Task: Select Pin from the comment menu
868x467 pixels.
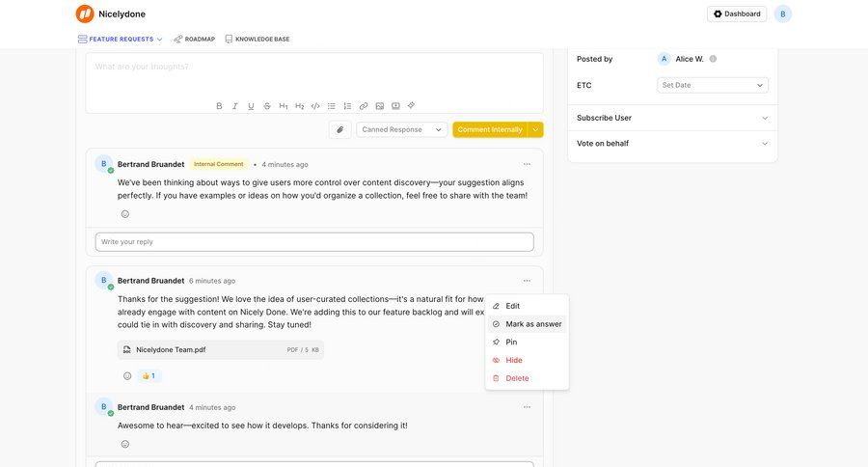Action: pyautogui.click(x=527, y=342)
